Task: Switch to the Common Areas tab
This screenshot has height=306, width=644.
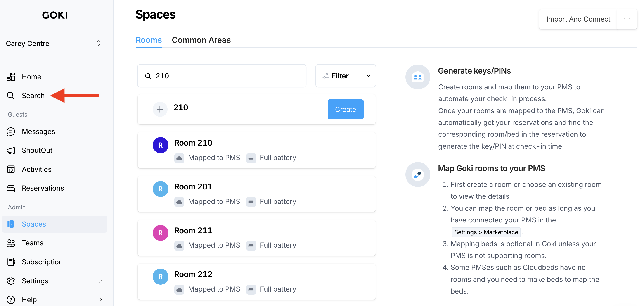Action: pos(201,40)
